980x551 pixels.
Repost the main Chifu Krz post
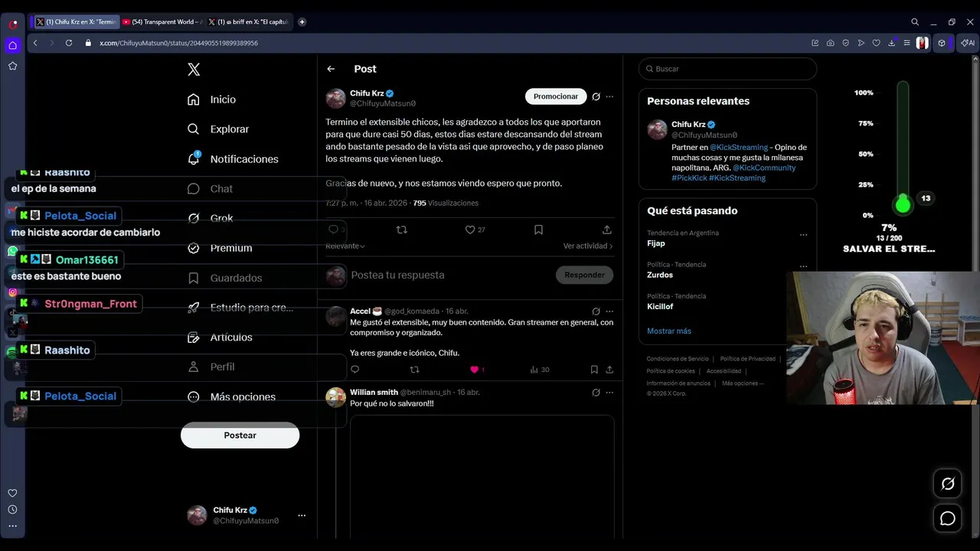401,230
